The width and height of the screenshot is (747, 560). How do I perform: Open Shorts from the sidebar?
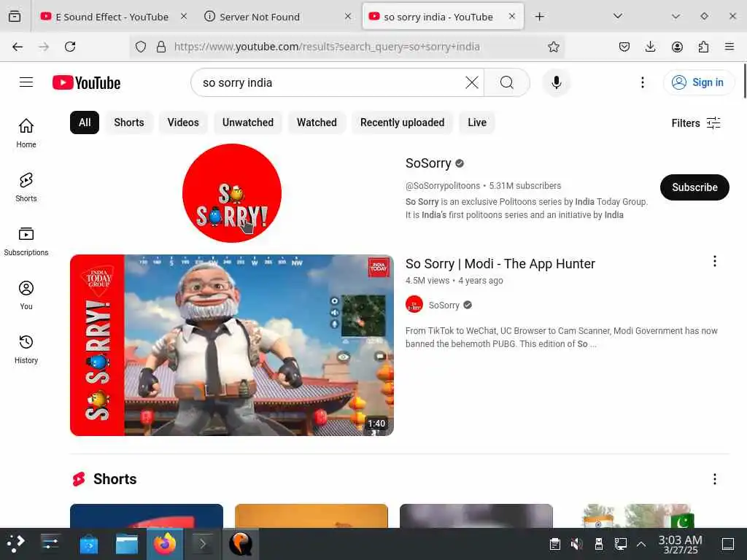(x=26, y=187)
